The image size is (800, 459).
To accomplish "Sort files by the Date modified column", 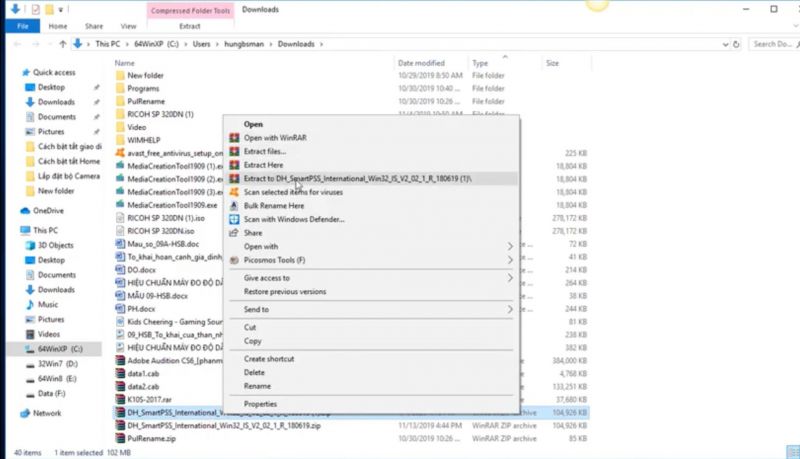I will click(x=421, y=63).
